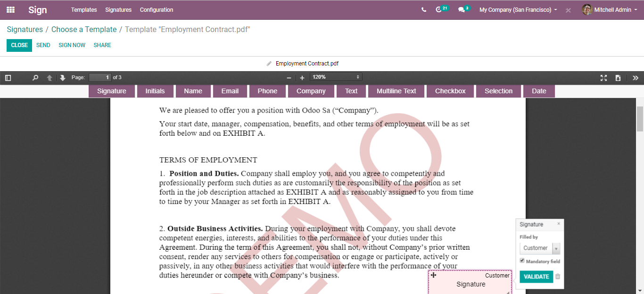This screenshot has height=294, width=644.
Task: Go to next page arrow
Action: (x=62, y=78)
